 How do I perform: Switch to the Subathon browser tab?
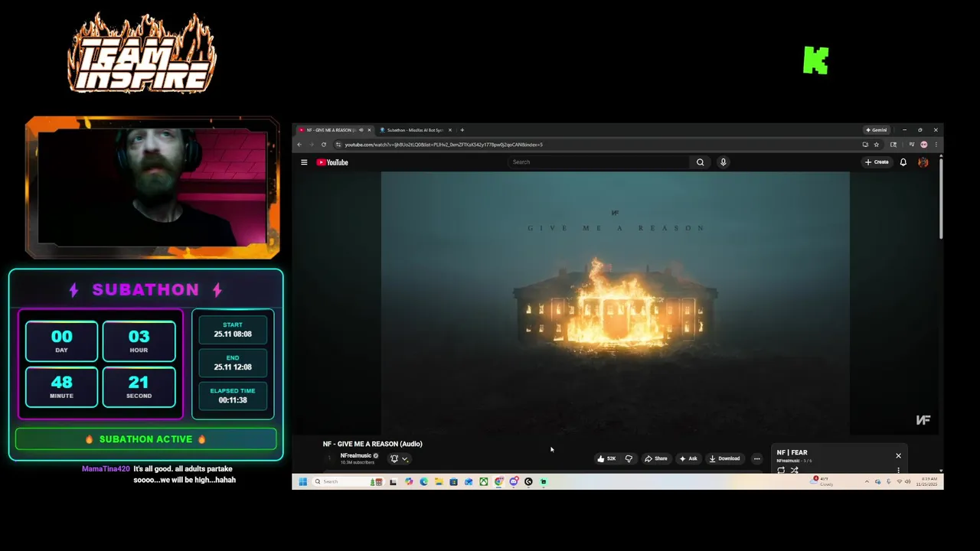[x=415, y=130]
